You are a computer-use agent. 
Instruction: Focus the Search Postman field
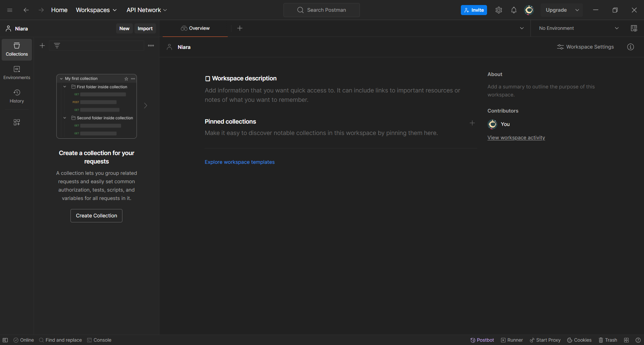(322, 10)
